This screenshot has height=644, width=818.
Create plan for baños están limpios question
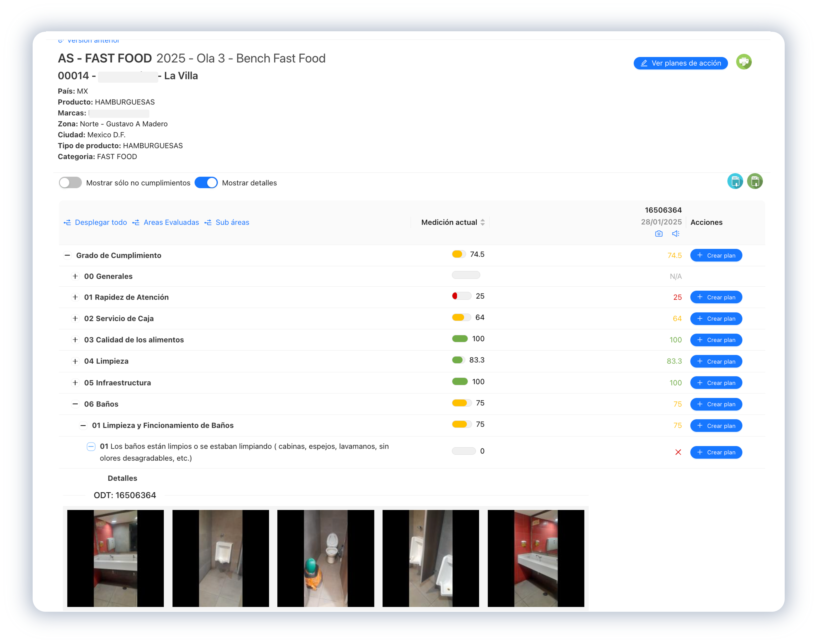(716, 452)
